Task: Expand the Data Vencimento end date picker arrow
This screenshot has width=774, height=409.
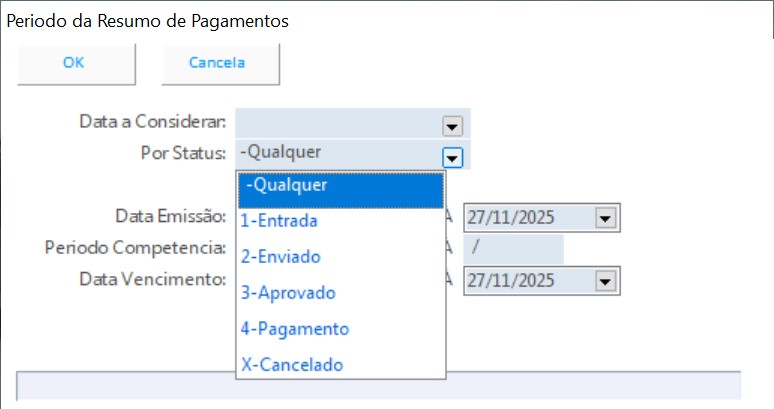Action: click(x=604, y=280)
